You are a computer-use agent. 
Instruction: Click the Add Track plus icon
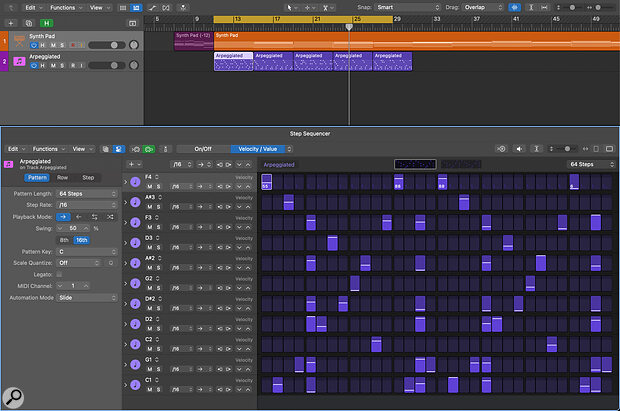pyautogui.click(x=11, y=23)
